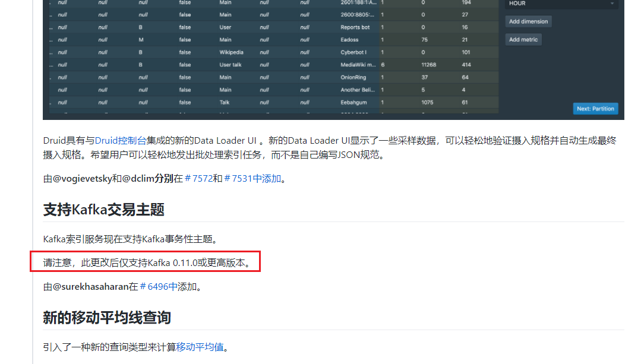Image resolution: width=641 pixels, height=364 pixels.
Task: Open the HOUR granularity dropdown
Action: click(562, 4)
